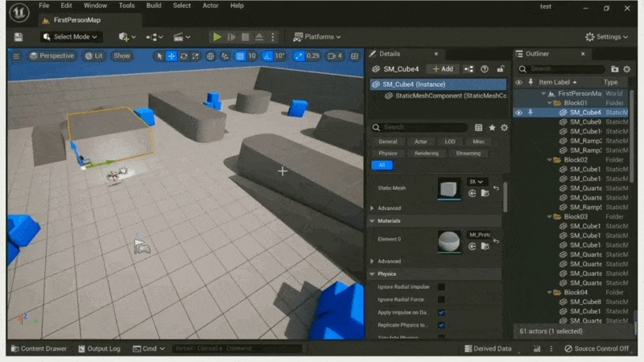Screen dimensions: 644x362
Task: Click the lock icon in Details panel
Action: [501, 69]
